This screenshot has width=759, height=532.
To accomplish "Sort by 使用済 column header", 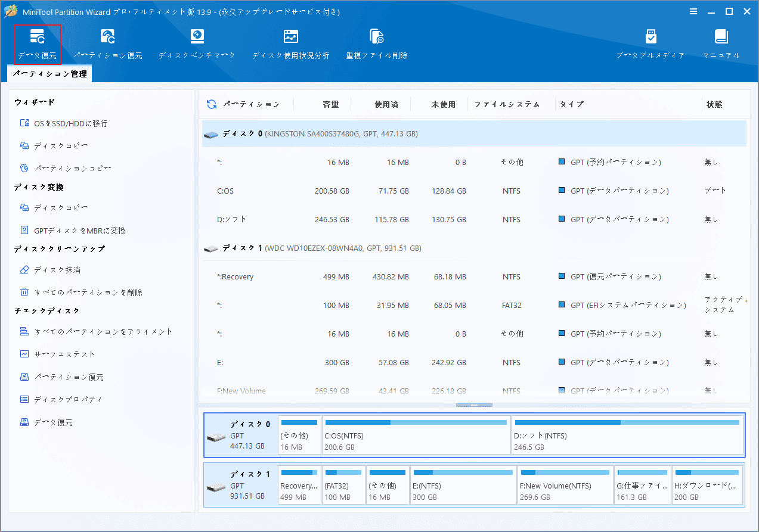I will (x=386, y=104).
